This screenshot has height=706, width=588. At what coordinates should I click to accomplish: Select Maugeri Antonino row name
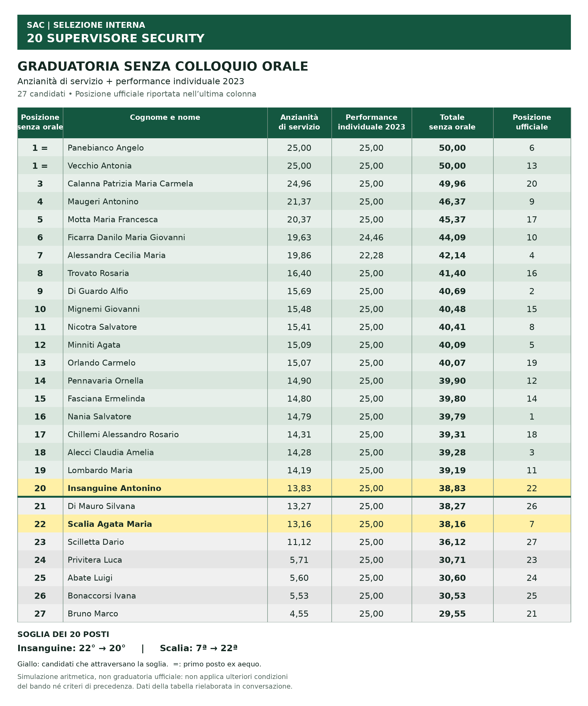tap(103, 202)
